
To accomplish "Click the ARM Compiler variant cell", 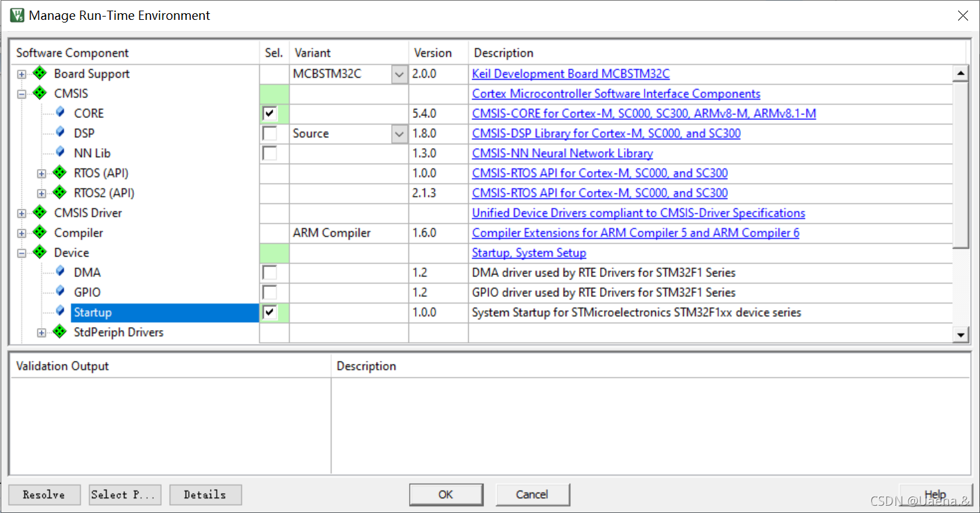I will click(x=349, y=233).
